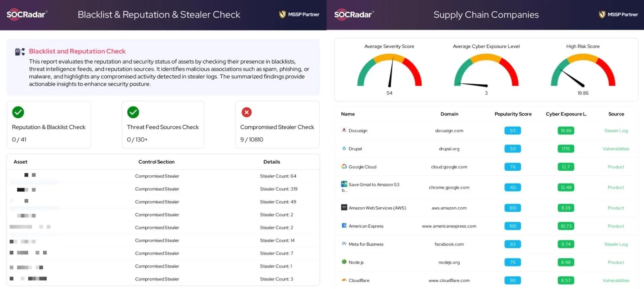
Task: Click the chrome.google.com domain cell
Action: pyautogui.click(x=449, y=188)
